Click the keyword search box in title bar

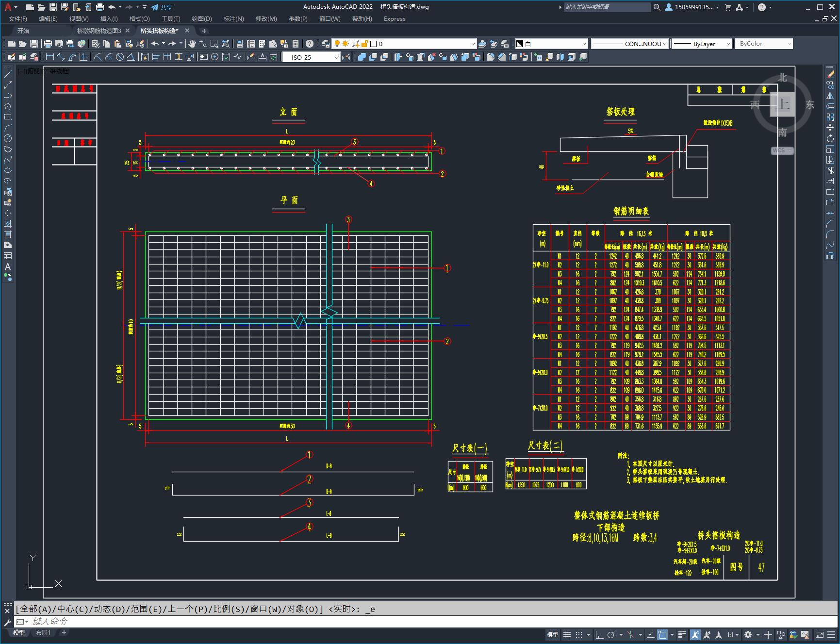click(x=607, y=7)
